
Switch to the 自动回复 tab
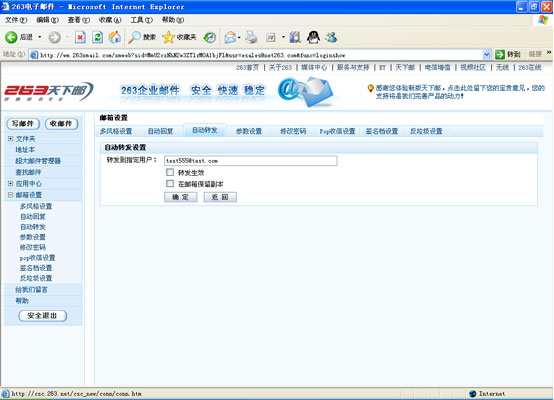[160, 131]
